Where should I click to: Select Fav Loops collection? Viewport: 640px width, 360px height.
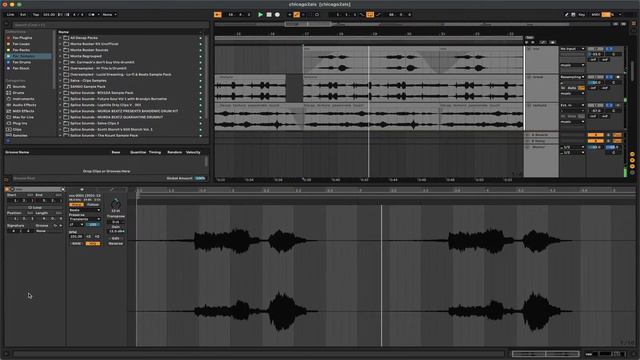21,44
